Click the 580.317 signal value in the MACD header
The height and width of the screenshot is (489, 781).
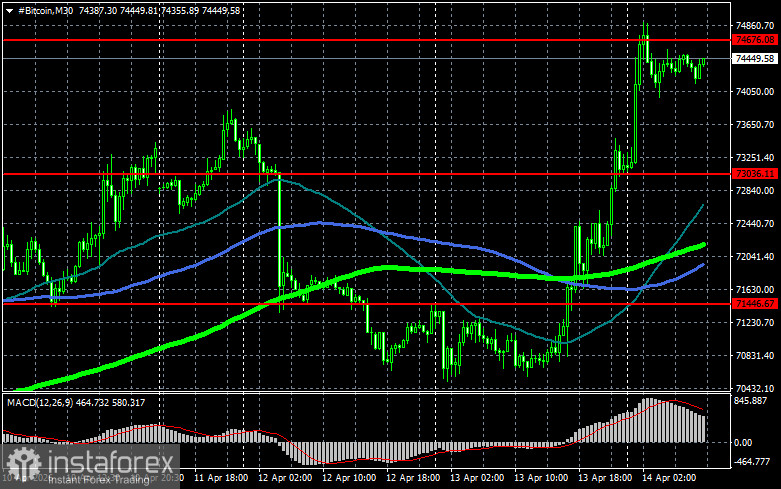pyautogui.click(x=129, y=402)
